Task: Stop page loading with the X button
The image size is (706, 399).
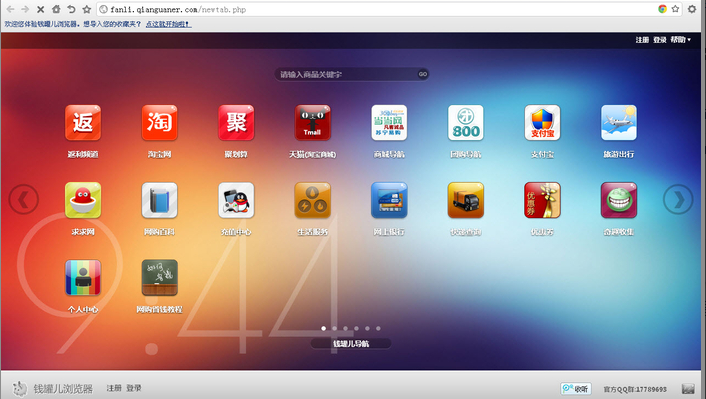Action: pos(40,9)
